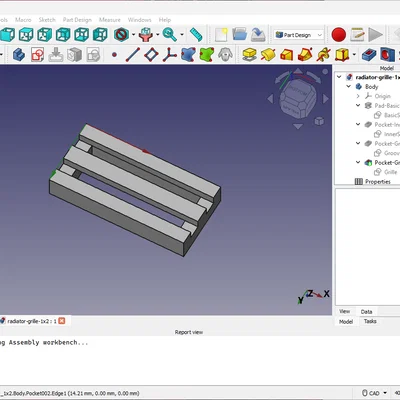Select the radiator-grille-1x2 : 1 document tab

32,321
